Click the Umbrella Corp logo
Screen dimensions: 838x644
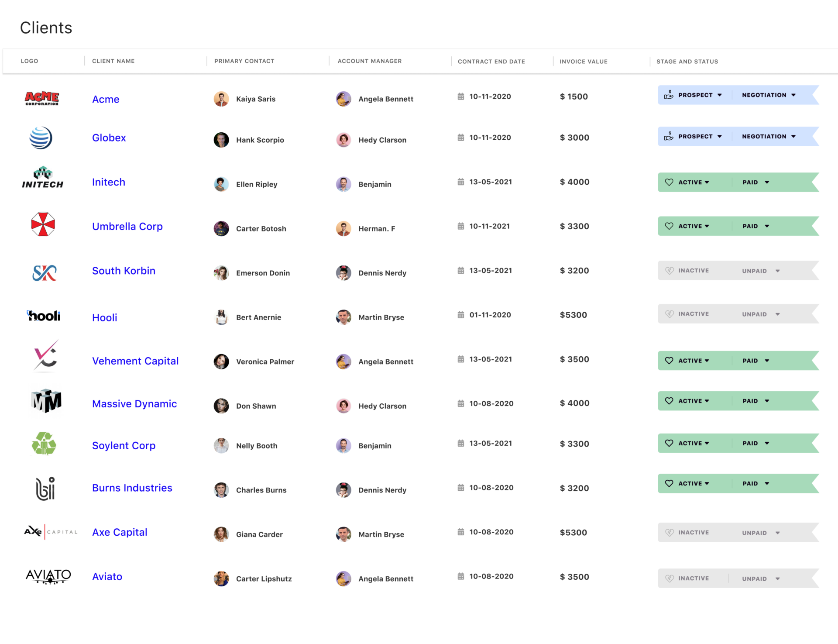click(43, 225)
